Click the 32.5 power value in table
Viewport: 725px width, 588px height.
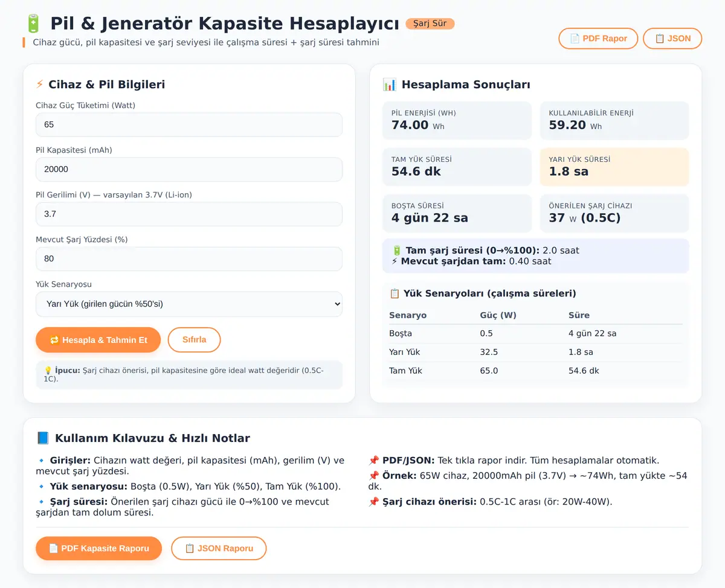click(x=489, y=352)
